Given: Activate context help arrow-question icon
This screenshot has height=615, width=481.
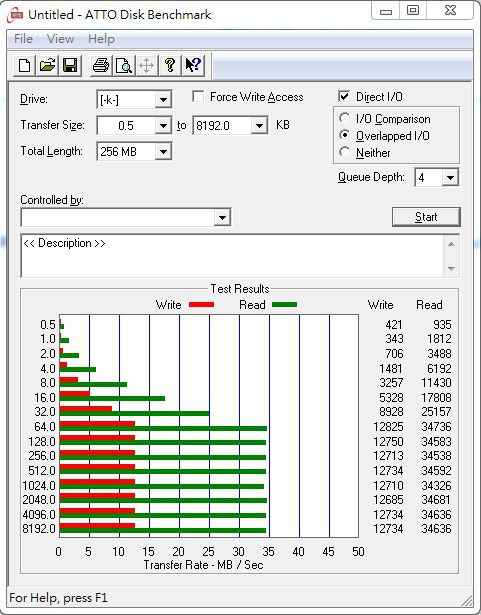Looking at the screenshot, I should click(x=193, y=65).
